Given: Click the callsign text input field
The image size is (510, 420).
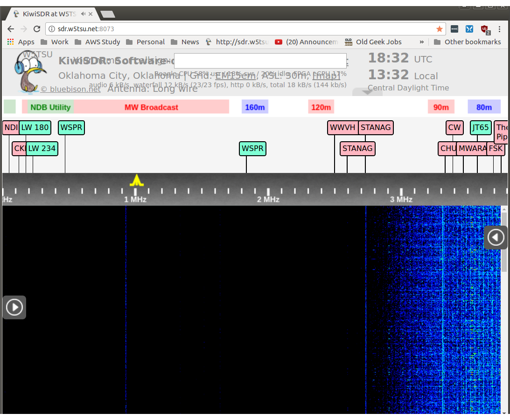Looking at the screenshot, I should (x=260, y=61).
